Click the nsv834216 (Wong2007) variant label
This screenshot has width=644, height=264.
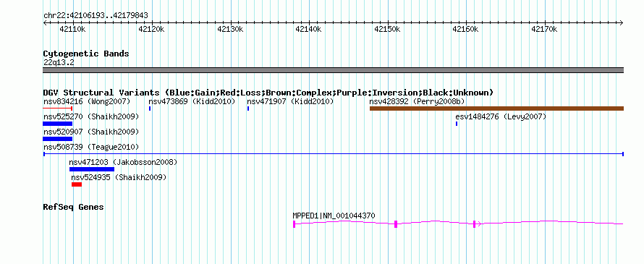click(87, 101)
